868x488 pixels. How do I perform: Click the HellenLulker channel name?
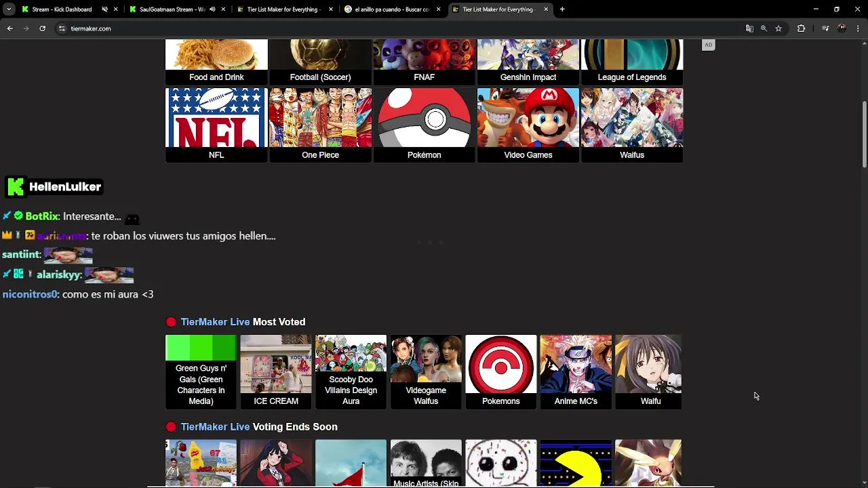(65, 186)
